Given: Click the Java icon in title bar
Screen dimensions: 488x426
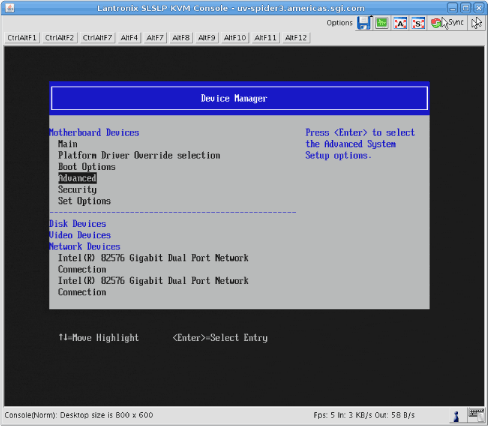Looking at the screenshot, I should coord(10,7).
